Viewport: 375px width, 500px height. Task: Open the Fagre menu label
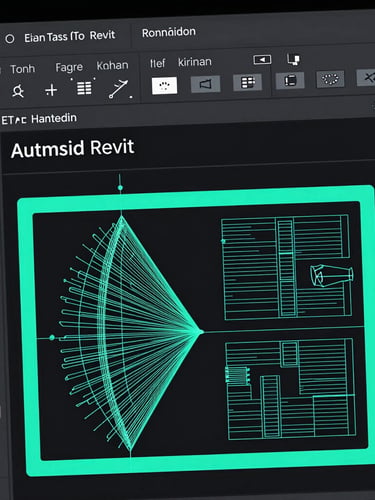69,67
